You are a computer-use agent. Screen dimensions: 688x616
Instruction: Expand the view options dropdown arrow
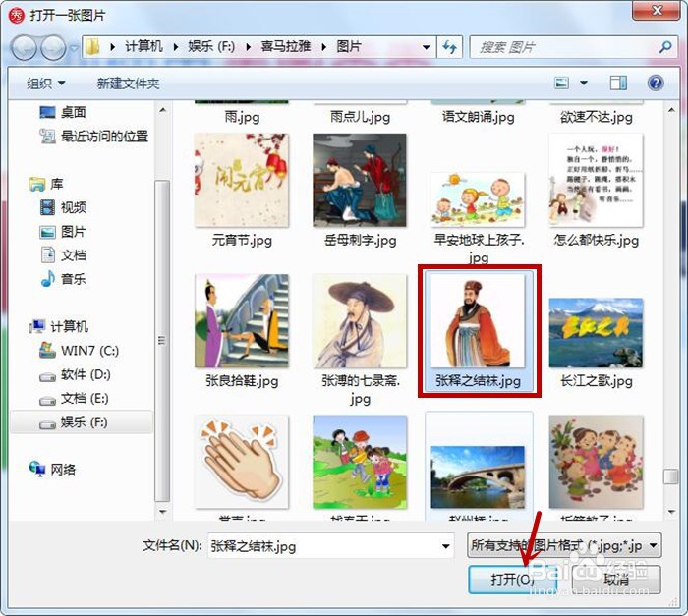pyautogui.click(x=584, y=83)
